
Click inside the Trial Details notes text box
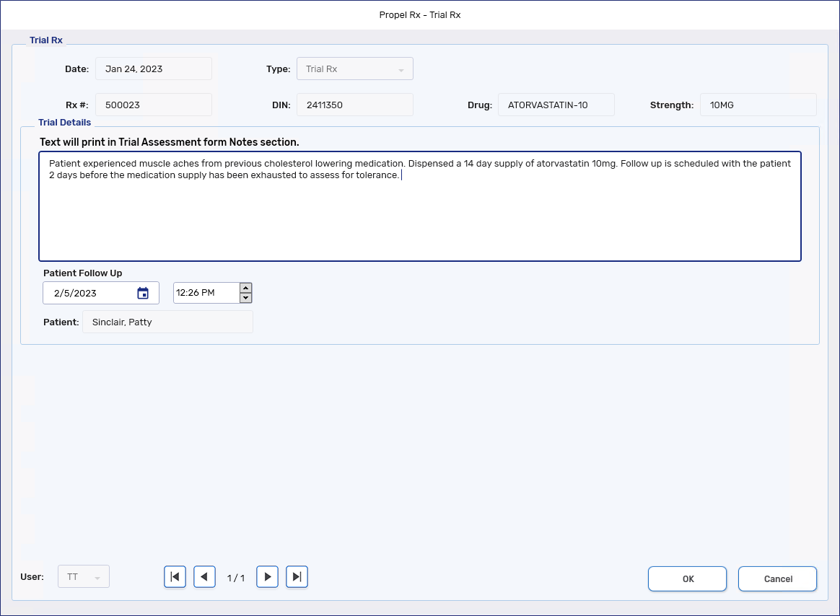[x=419, y=216]
